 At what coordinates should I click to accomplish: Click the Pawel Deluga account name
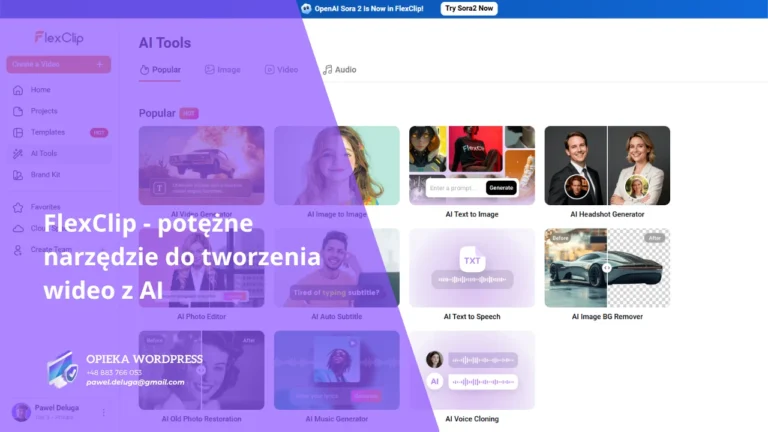[x=57, y=408]
